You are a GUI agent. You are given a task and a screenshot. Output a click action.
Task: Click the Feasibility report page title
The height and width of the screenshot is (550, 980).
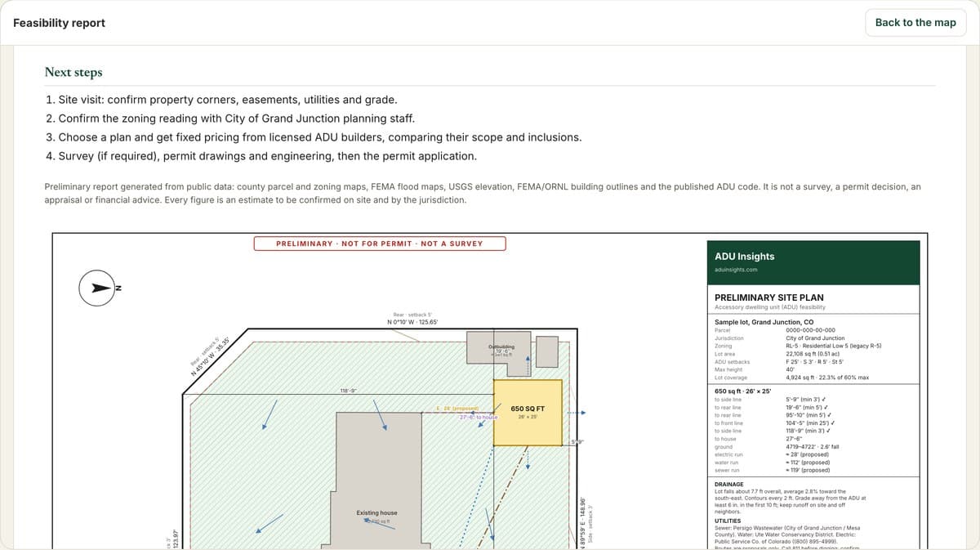[59, 23]
